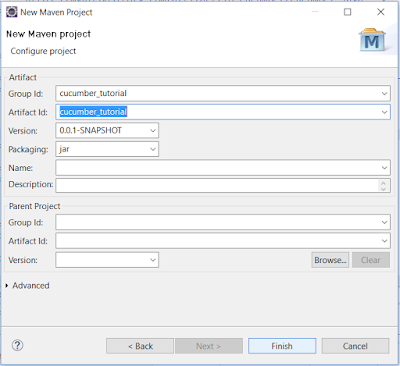This screenshot has height=366, width=400.
Task: Click the Cancel button
Action: (x=355, y=346)
